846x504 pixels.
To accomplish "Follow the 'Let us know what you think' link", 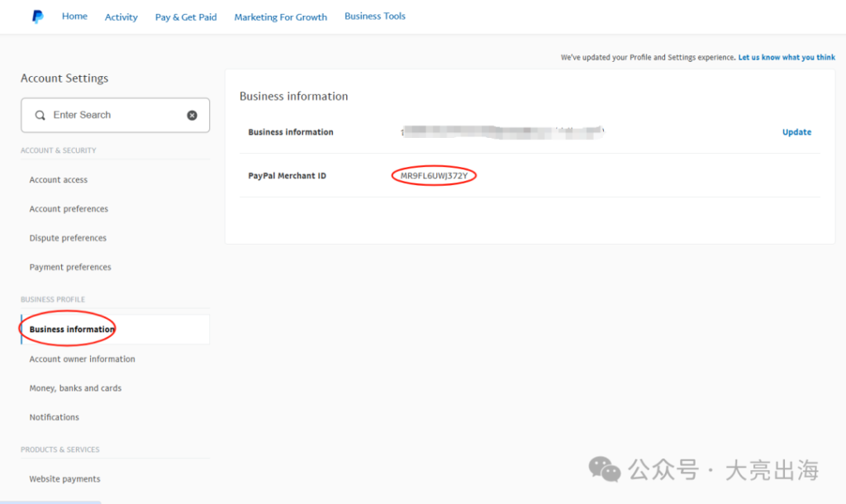I will coord(787,57).
